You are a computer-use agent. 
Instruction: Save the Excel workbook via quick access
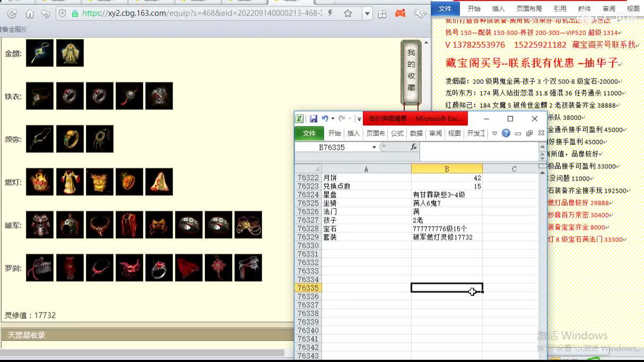(314, 119)
